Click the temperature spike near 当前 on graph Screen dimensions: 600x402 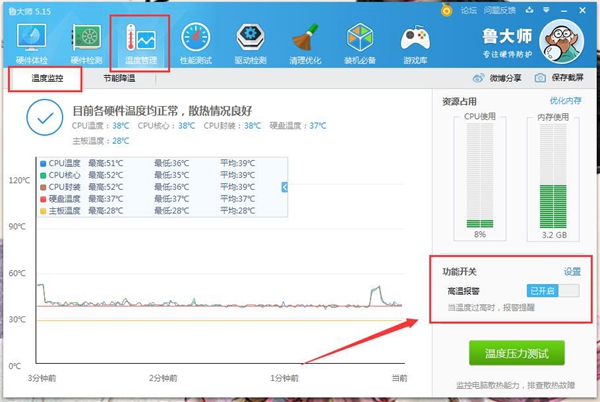(x=377, y=294)
